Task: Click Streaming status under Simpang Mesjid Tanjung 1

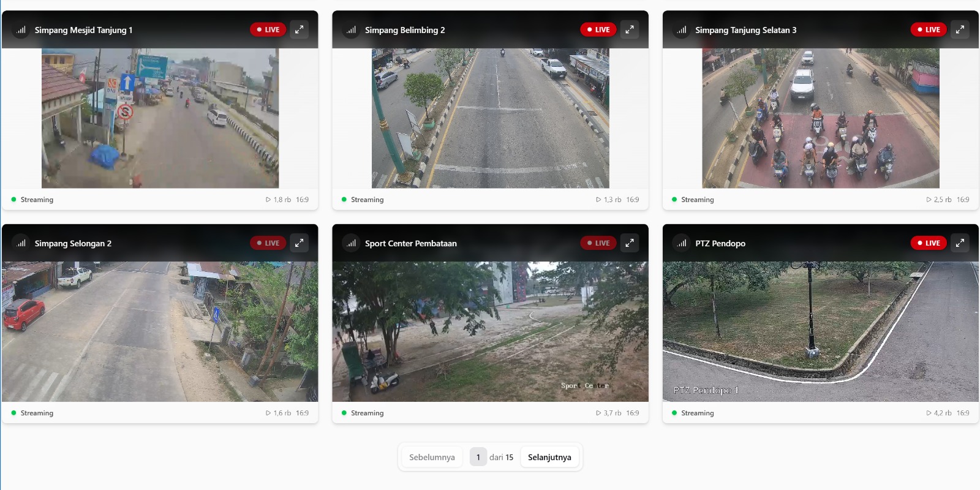Action: 32,200
